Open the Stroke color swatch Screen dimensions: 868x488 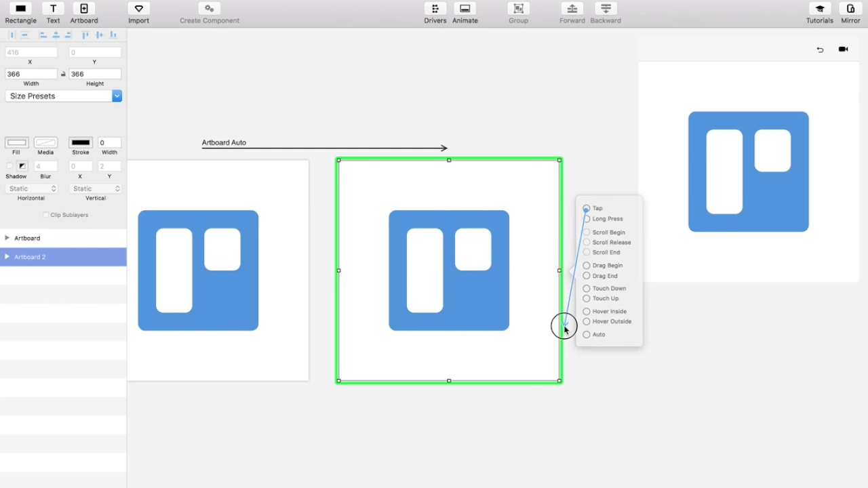81,142
